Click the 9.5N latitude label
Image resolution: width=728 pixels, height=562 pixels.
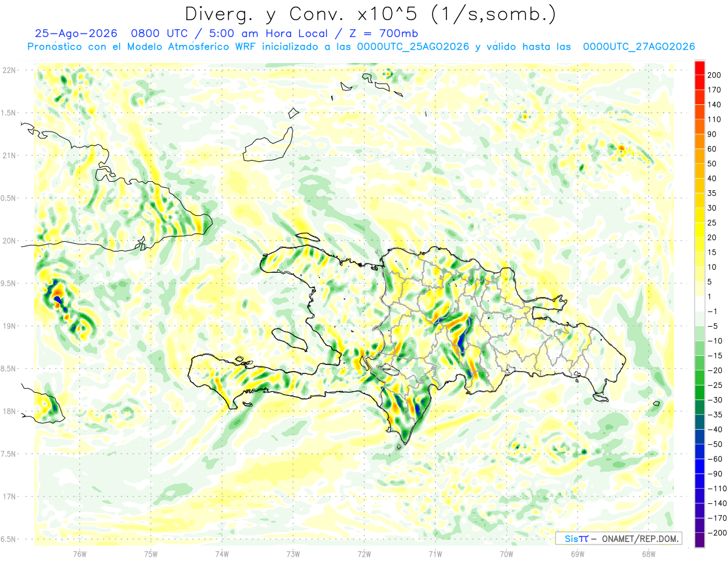(9, 283)
